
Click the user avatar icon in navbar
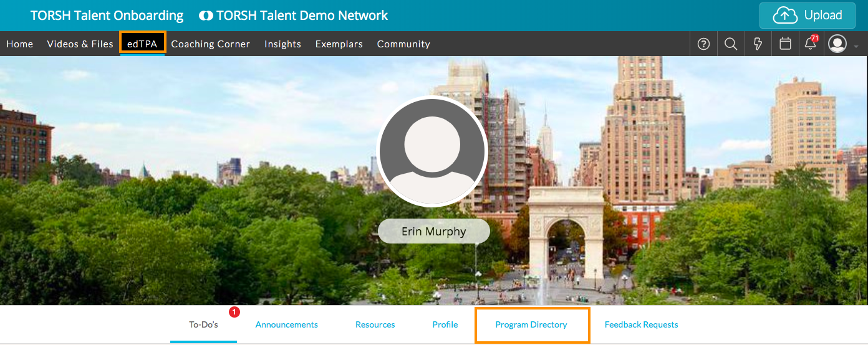coord(837,44)
